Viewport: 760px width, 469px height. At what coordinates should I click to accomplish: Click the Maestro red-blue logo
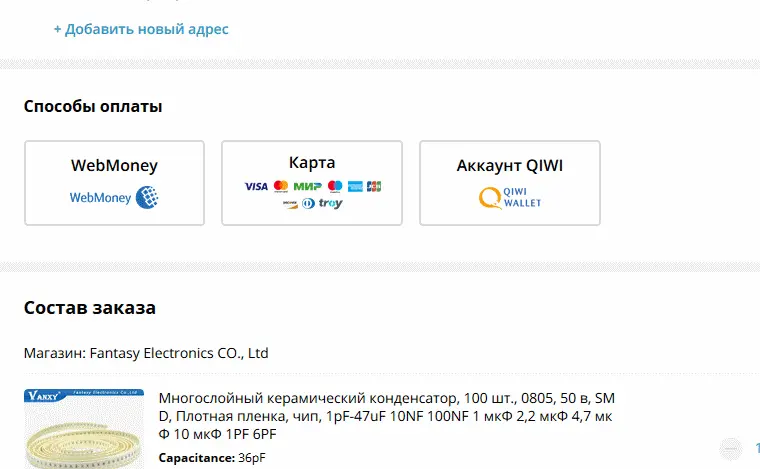(x=335, y=187)
